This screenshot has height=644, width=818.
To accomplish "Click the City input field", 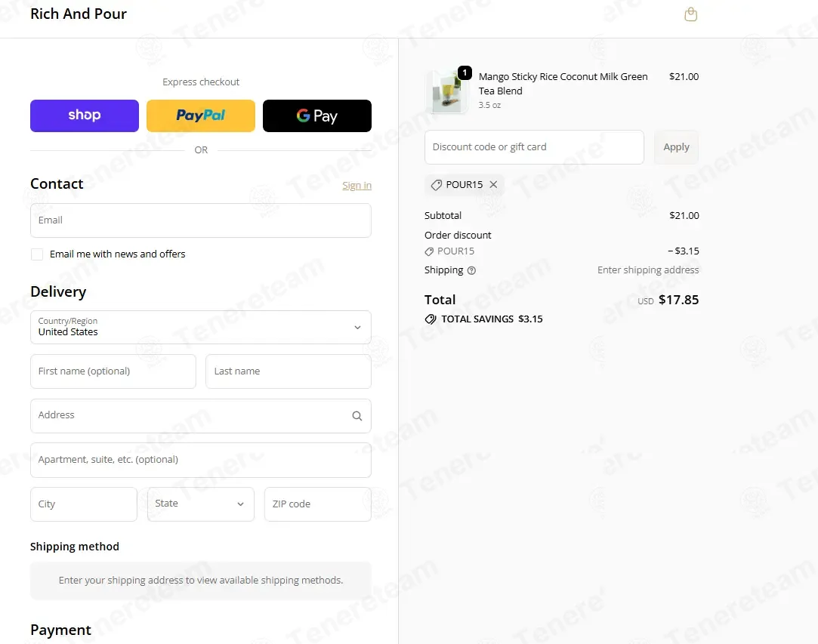I will coord(84,504).
